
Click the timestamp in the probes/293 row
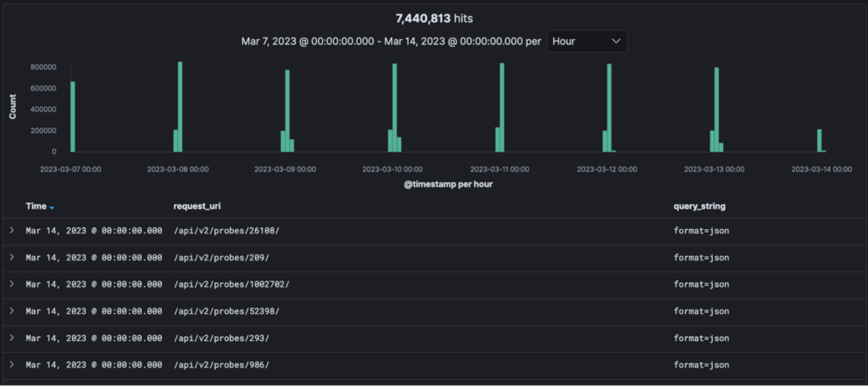pyautogui.click(x=94, y=338)
